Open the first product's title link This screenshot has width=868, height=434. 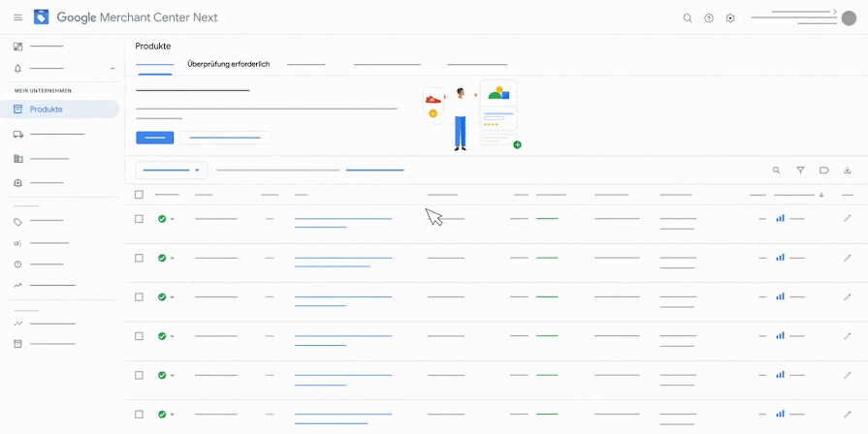click(x=343, y=223)
